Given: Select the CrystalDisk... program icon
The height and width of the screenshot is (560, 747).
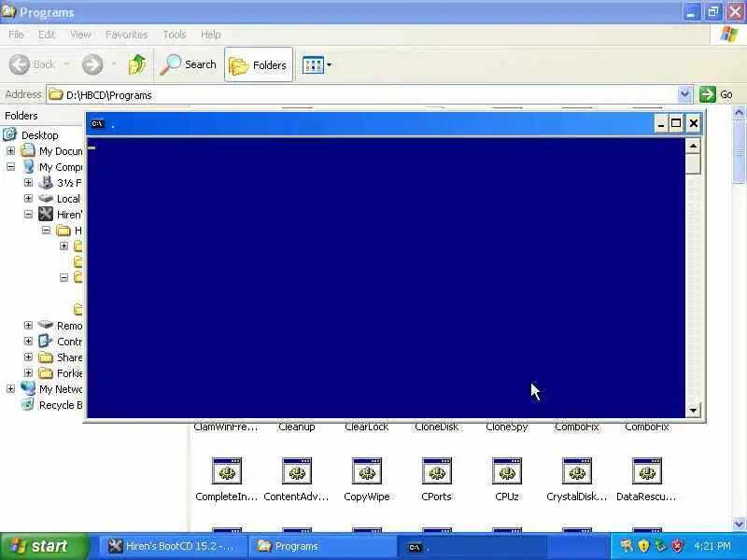Looking at the screenshot, I should tap(577, 471).
